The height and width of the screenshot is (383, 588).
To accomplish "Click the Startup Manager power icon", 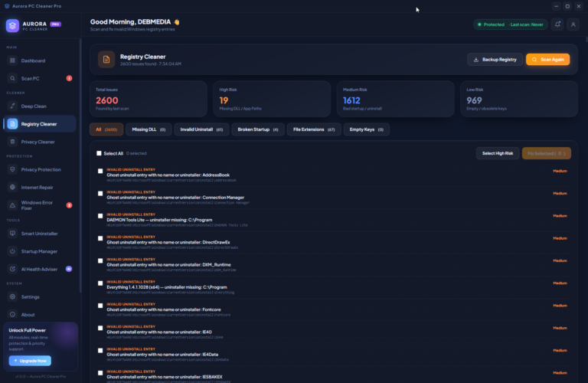I will click(12, 251).
